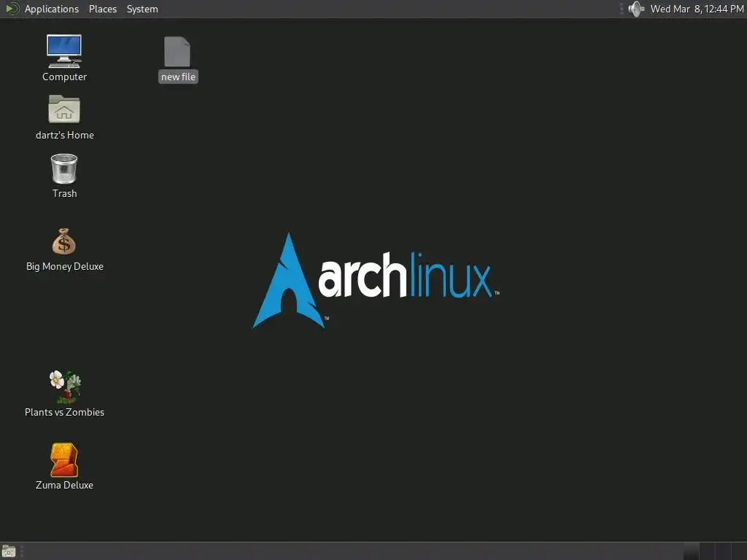Viewport: 747px width, 560px height.
Task: Open the System menu
Action: [142, 9]
